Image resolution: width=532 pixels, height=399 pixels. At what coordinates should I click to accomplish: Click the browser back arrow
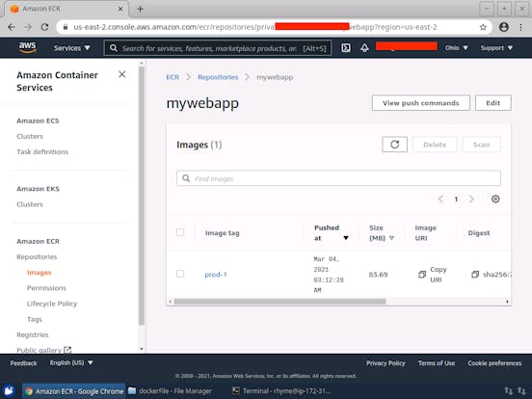(12, 27)
